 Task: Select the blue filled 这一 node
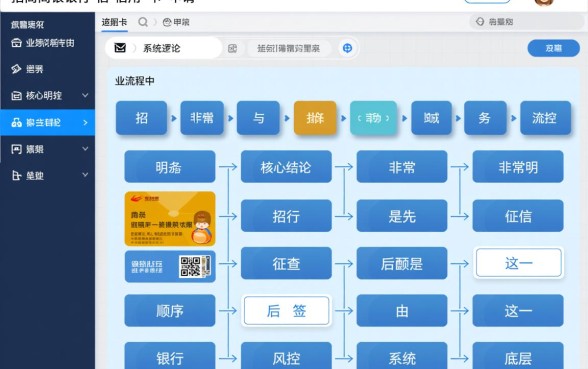click(518, 311)
